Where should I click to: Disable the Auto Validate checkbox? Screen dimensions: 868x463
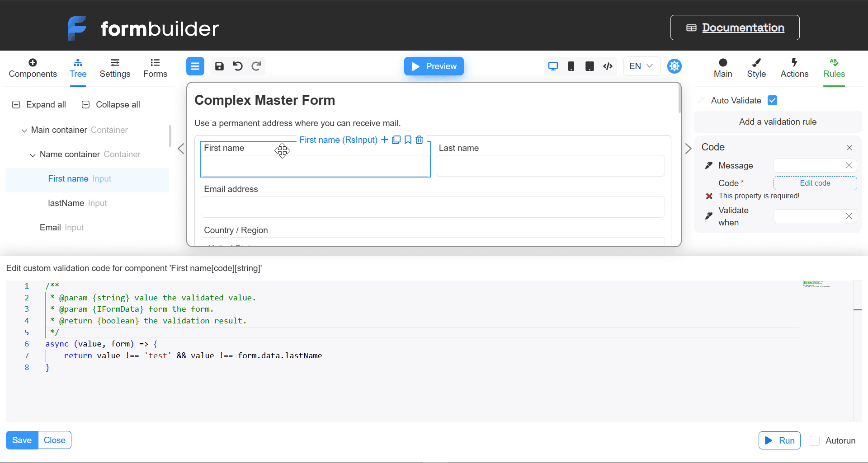click(772, 100)
